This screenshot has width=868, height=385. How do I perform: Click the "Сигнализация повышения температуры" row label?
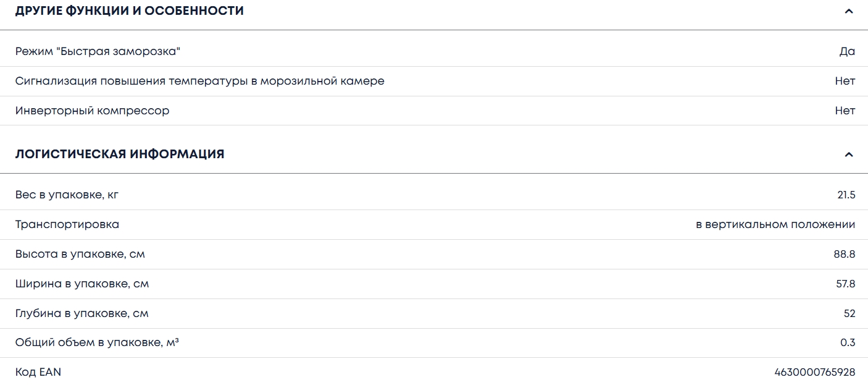pyautogui.click(x=199, y=81)
